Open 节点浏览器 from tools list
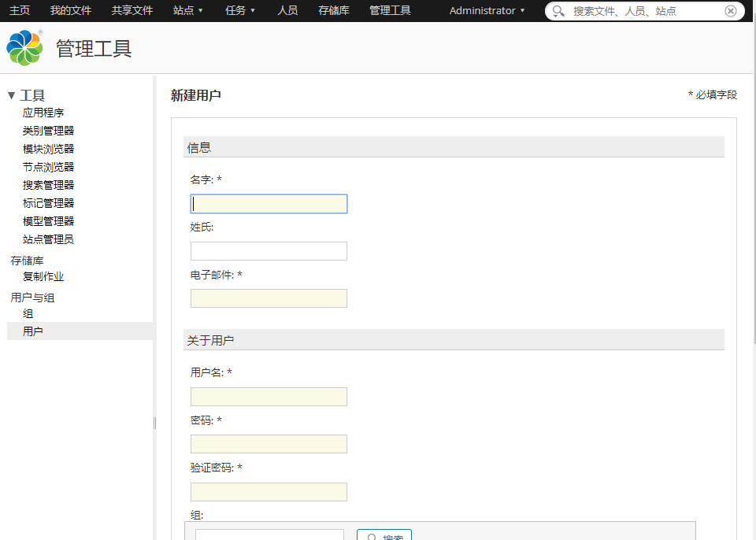 (x=48, y=167)
